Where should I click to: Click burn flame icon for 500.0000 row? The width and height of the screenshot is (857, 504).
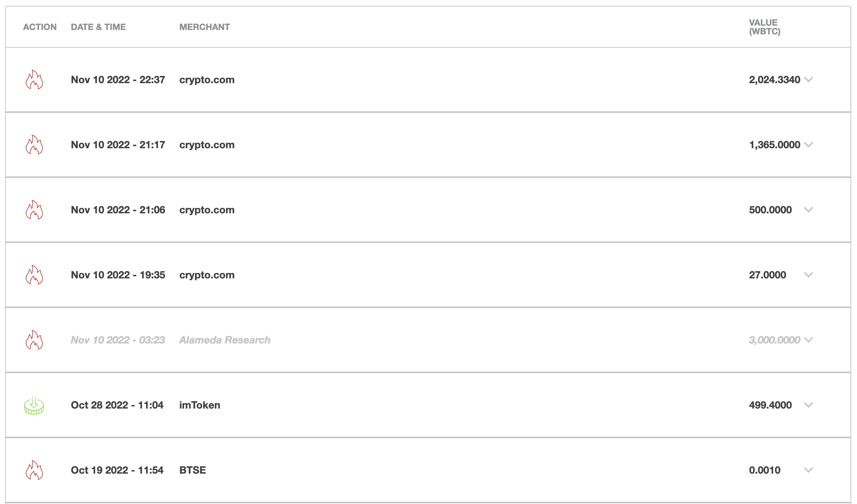click(x=34, y=210)
